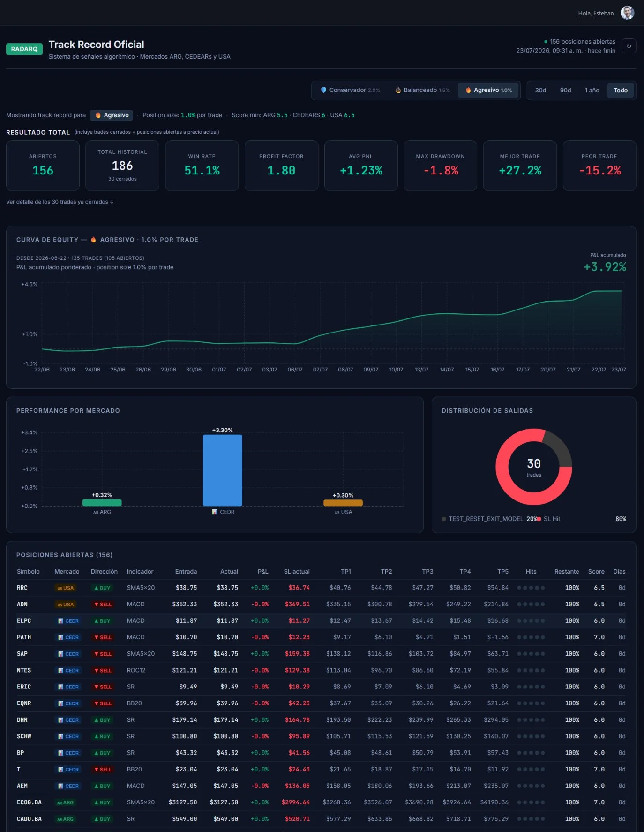Switch time range to 30d
The image size is (644, 832).
pos(540,90)
